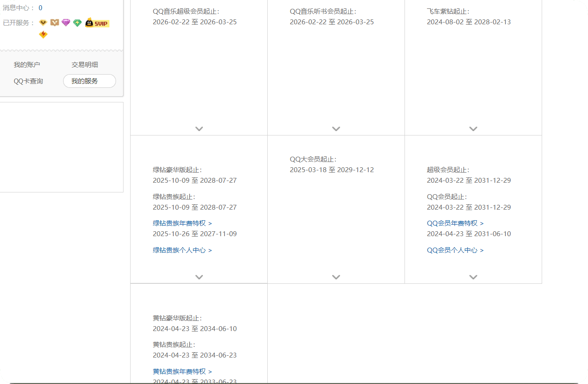
Task: Click the date range under QQ音乐超级会员起止
Action: coord(195,22)
